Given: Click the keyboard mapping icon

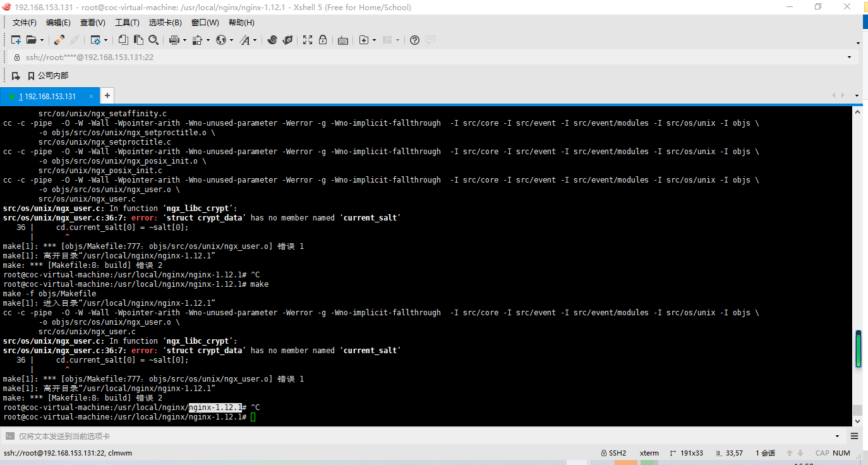Looking at the screenshot, I should (x=343, y=40).
